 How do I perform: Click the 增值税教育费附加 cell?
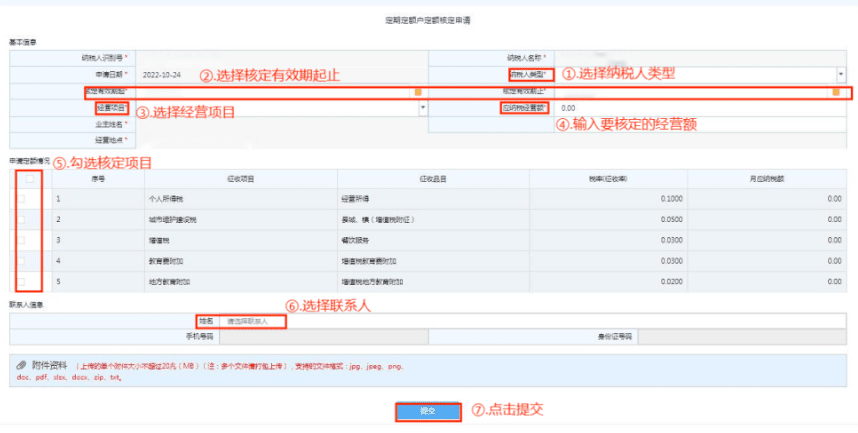433,261
